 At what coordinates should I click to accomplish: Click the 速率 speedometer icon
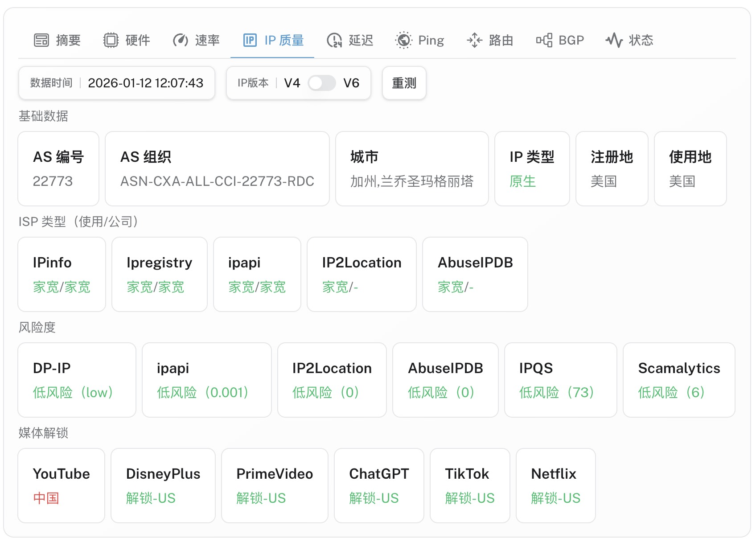[181, 40]
